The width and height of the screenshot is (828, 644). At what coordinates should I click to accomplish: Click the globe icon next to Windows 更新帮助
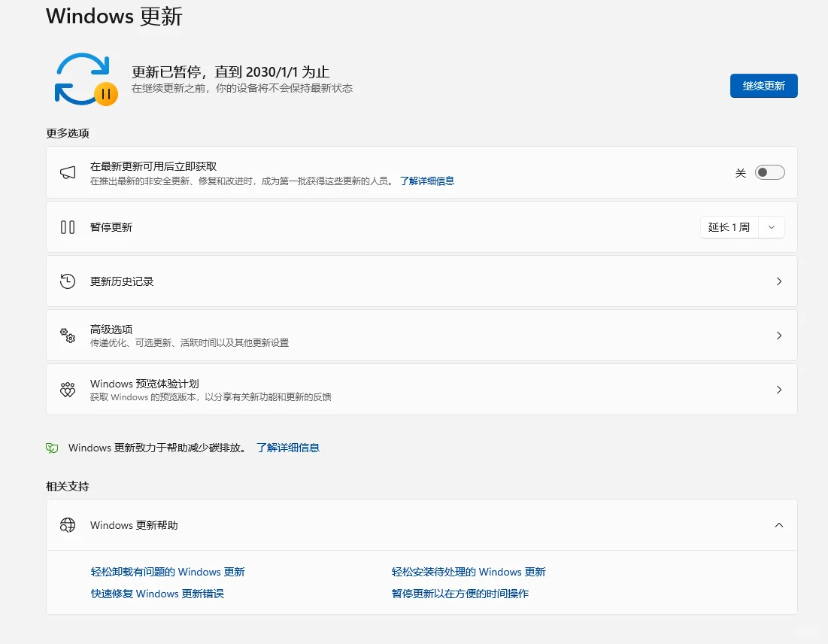68,525
